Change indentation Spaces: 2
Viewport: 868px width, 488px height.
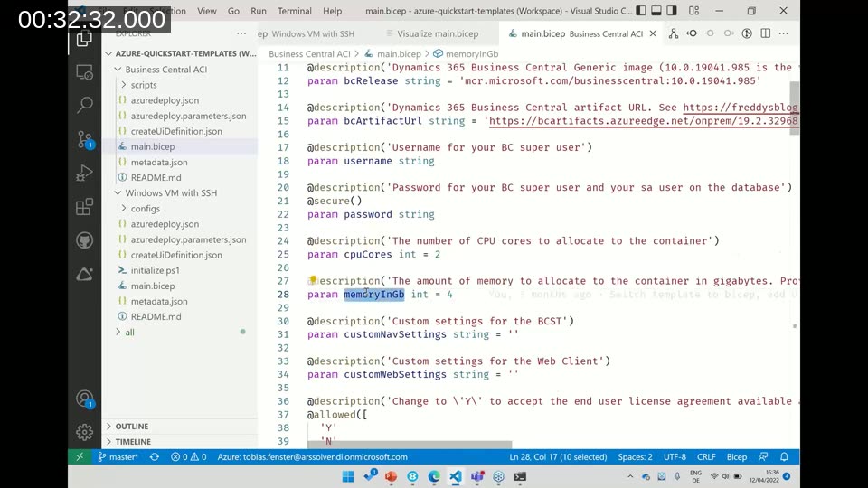[x=635, y=457]
